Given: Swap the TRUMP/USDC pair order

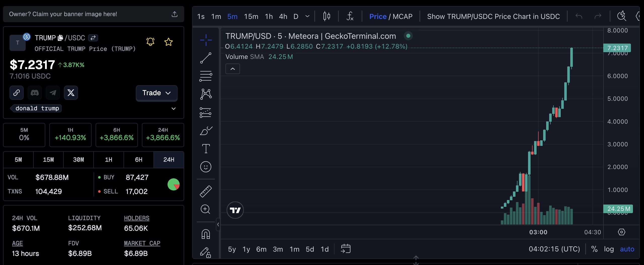Looking at the screenshot, I should pos(93,38).
